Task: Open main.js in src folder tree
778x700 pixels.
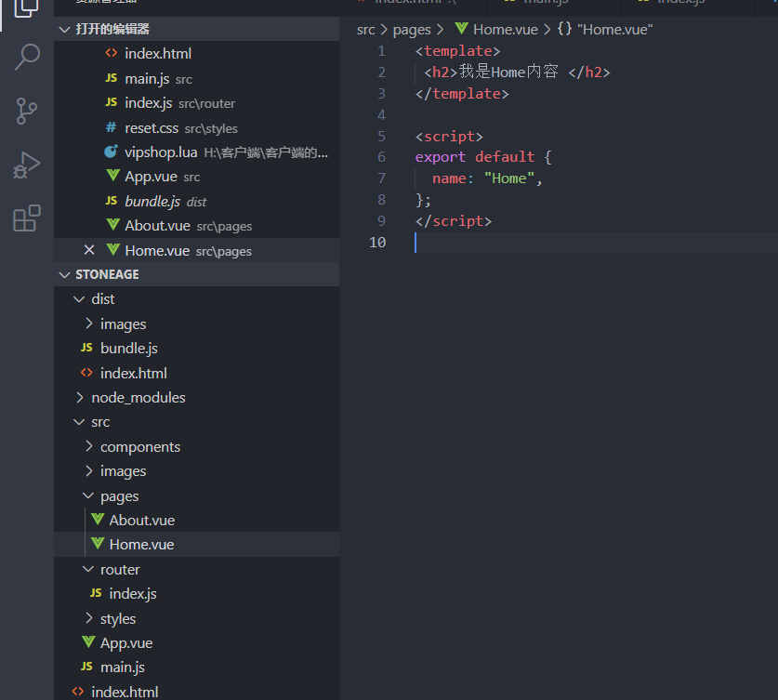Action: coord(196,667)
